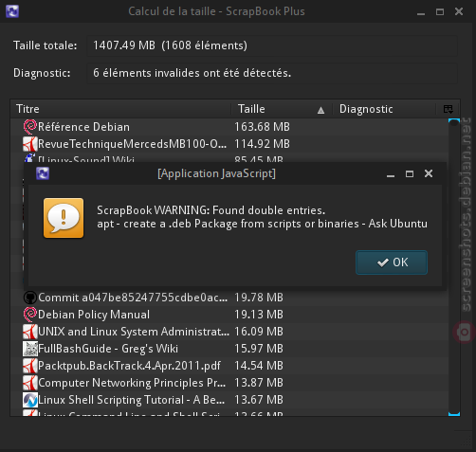Click the 19.78 MB size value
The width and height of the screenshot is (476, 452).
[x=259, y=298]
